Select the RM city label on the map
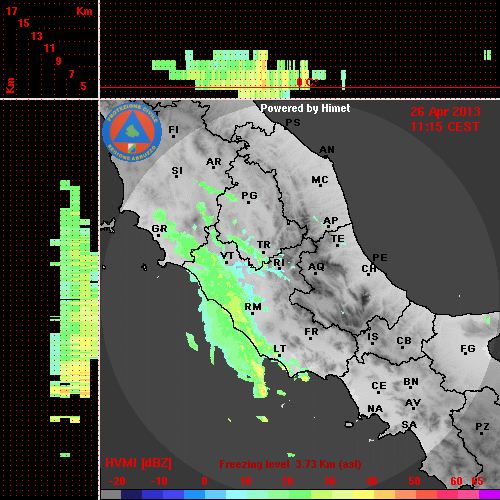The image size is (500, 500). click(x=253, y=307)
